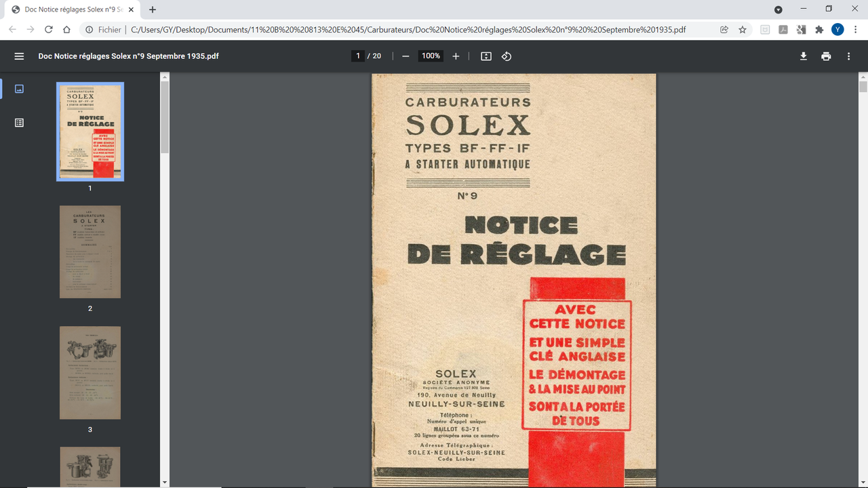Viewport: 868px width, 488px height.
Task: Click the "NOTICE DE RÉGLAGE" heading
Action: point(516,241)
